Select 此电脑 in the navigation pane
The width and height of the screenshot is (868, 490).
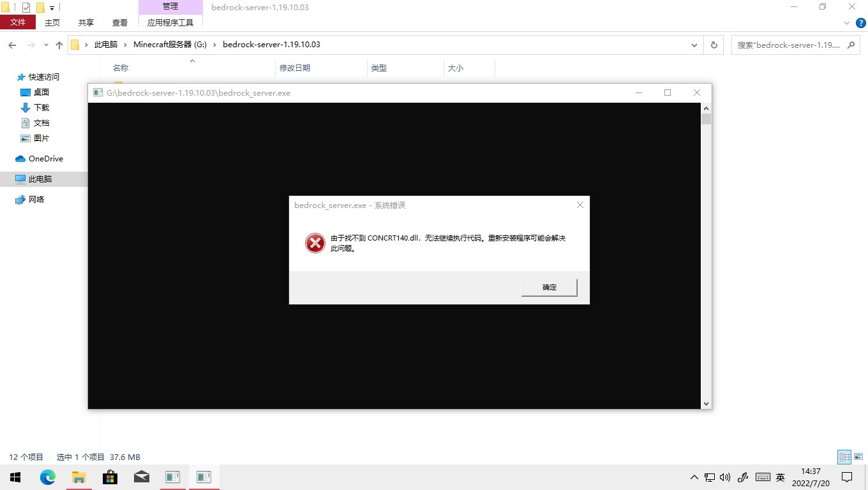[40, 179]
